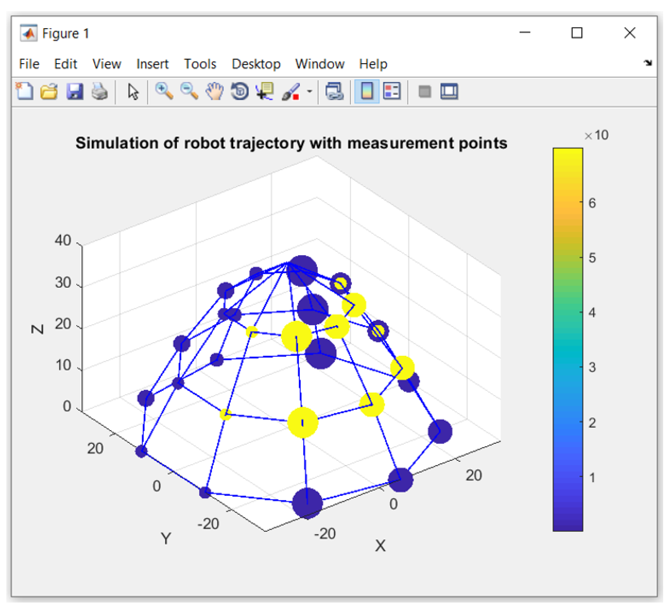
Task: Click the yellow top of the colorbar
Action: [x=567, y=156]
